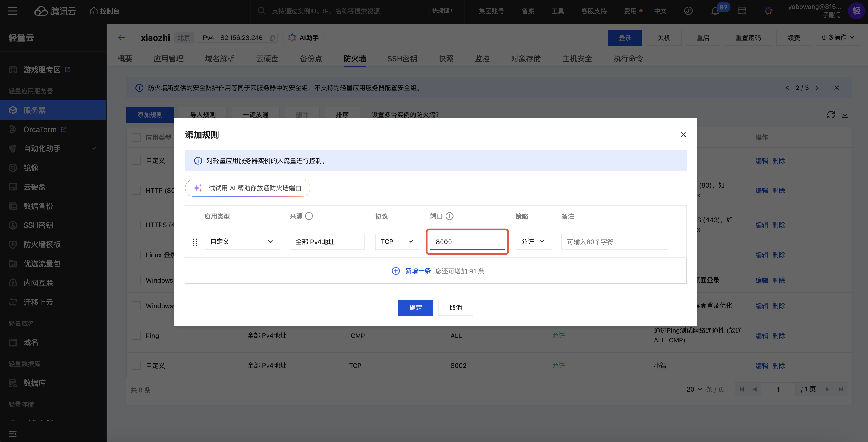Switch to the SSH密钥 tab
Image resolution: width=868 pixels, height=442 pixels.
[x=402, y=59]
